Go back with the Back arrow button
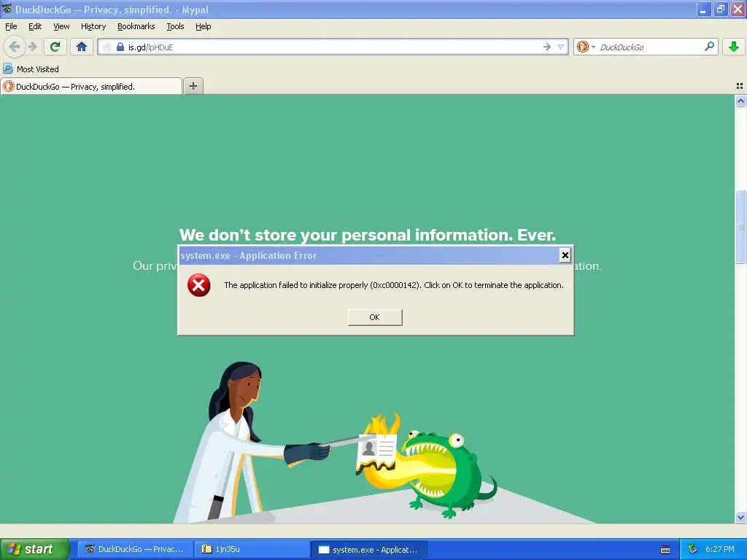The image size is (747, 560). [x=15, y=47]
